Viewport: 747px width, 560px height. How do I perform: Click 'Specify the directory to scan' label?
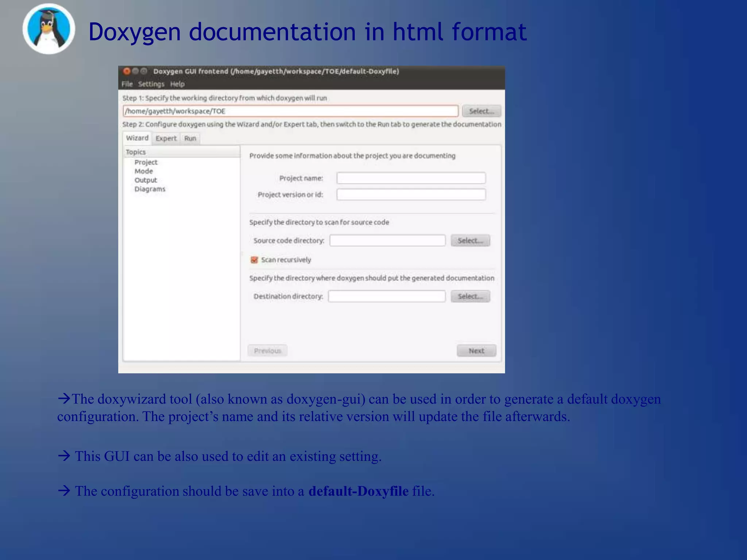pyautogui.click(x=319, y=222)
